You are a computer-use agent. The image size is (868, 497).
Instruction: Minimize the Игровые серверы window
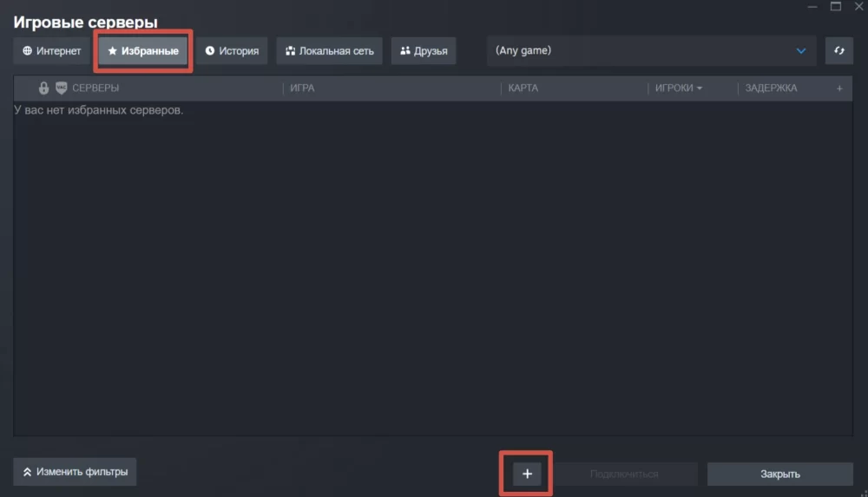tap(812, 7)
